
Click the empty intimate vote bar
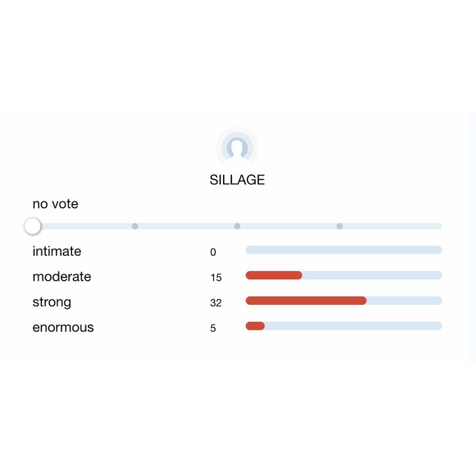[x=344, y=250]
